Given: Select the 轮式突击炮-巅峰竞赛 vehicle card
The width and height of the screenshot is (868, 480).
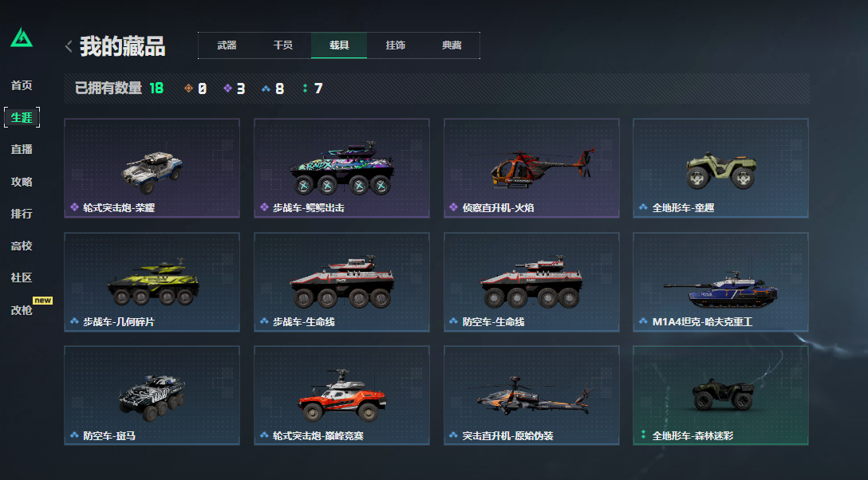Looking at the screenshot, I should 341,395.
